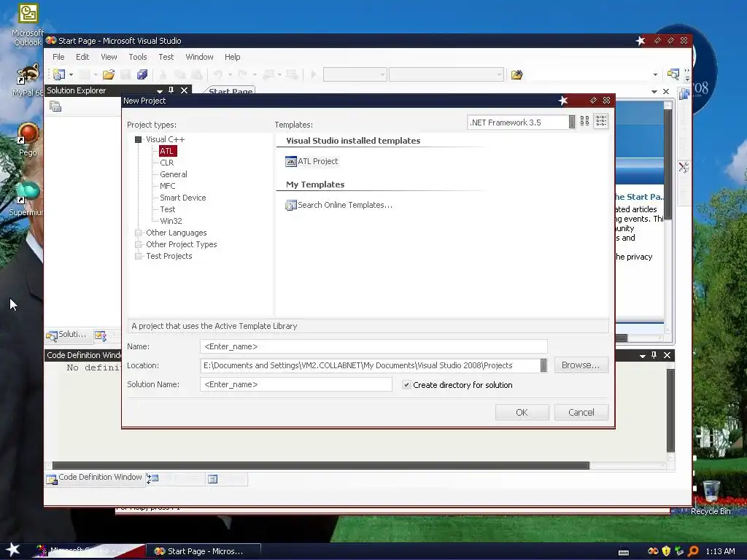Open the Edit menu

pos(82,57)
